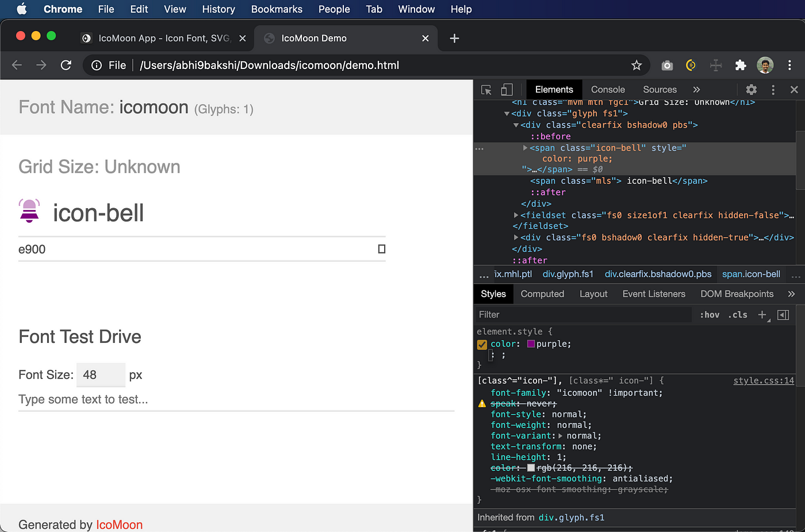The image size is (805, 532).
Task: Open the style.css:14 source link
Action: (764, 381)
